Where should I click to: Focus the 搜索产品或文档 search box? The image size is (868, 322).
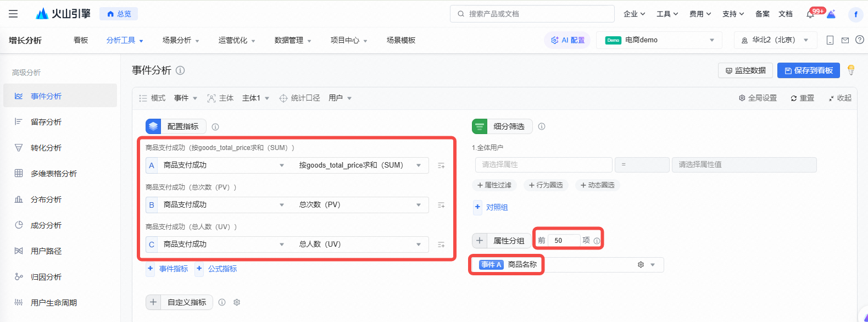[532, 14]
